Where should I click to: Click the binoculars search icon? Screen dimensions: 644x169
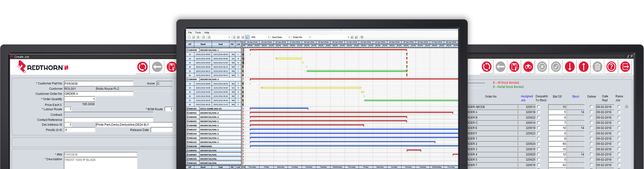[x=528, y=67]
